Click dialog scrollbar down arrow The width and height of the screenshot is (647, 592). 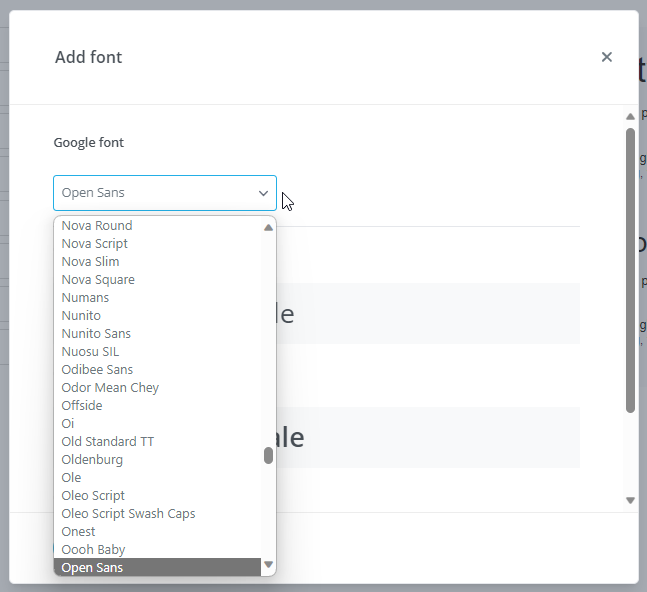click(x=630, y=500)
